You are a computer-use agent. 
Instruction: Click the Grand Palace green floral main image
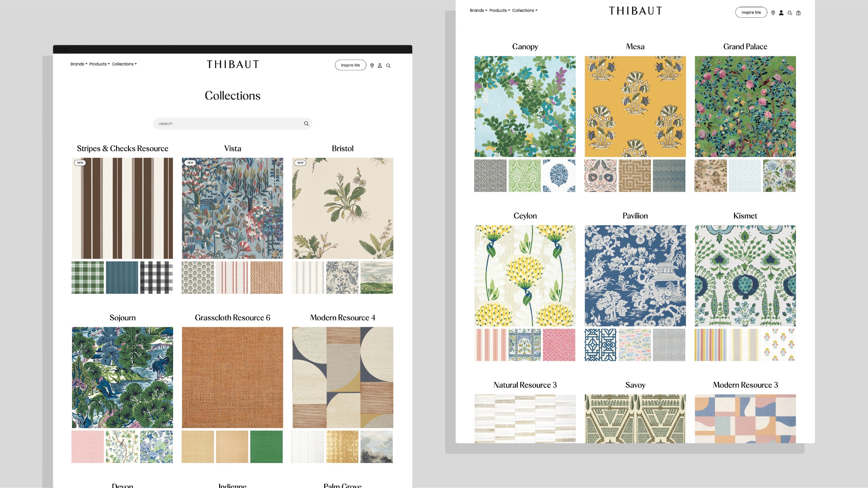click(745, 106)
